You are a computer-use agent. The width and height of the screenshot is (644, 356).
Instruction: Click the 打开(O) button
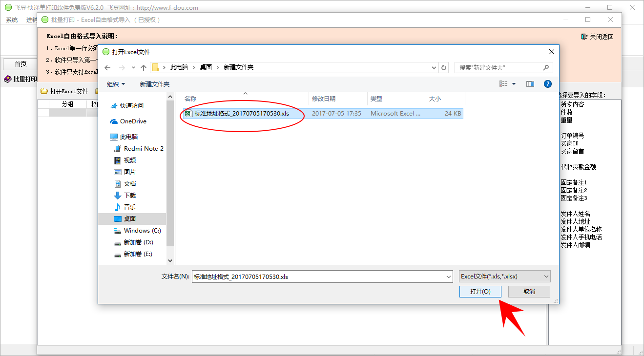[x=480, y=291]
